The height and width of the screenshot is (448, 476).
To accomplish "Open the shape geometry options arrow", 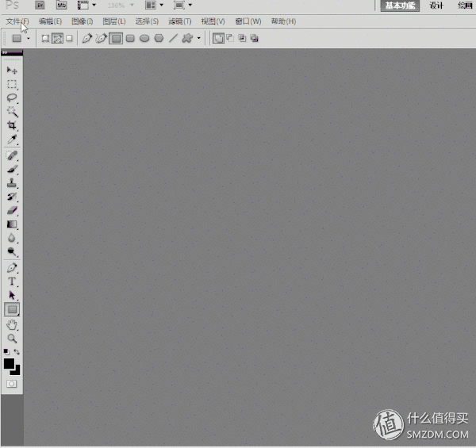I will (199, 38).
